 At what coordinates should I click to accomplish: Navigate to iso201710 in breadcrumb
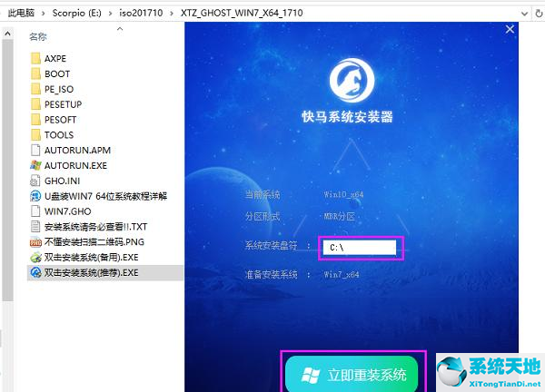coord(141,13)
